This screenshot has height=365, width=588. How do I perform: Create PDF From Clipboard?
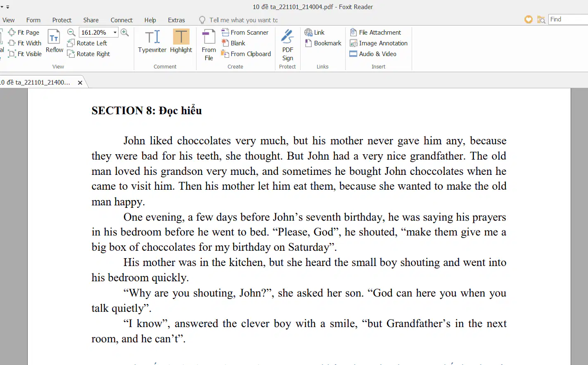coord(246,54)
